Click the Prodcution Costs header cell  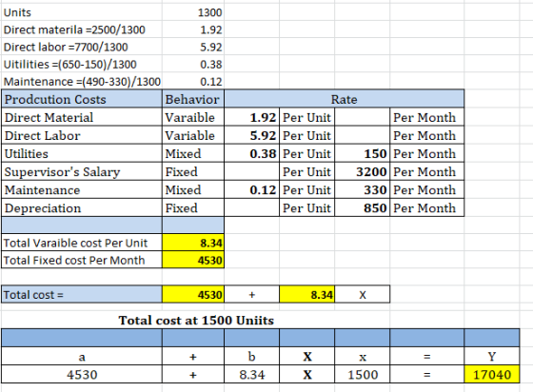click(x=82, y=99)
